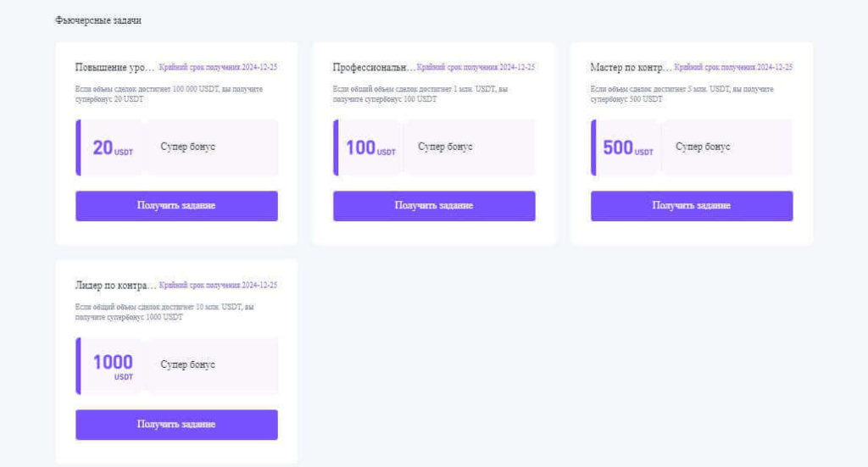This screenshot has width=868, height=467.
Task: Open the "Профессиональн…" task title
Action: [374, 67]
